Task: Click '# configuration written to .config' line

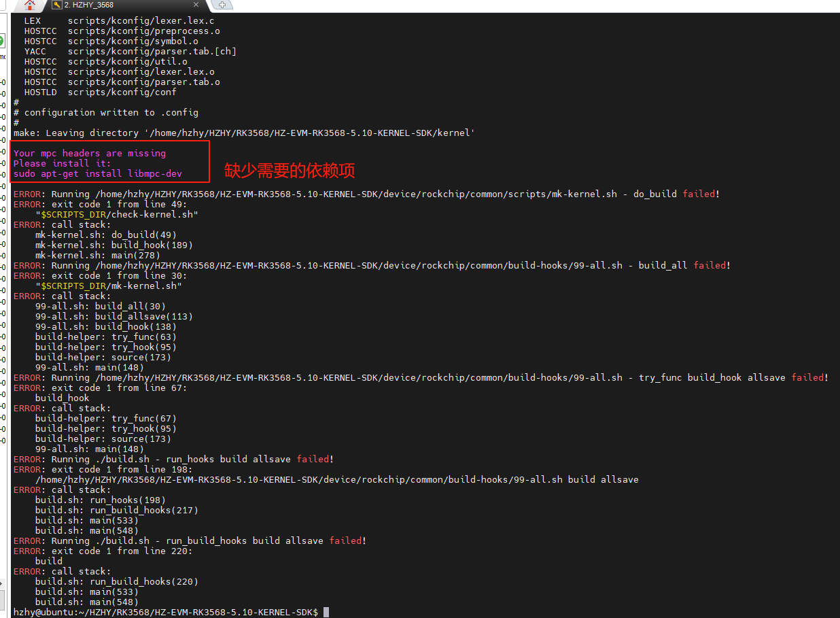Action: 106,113
